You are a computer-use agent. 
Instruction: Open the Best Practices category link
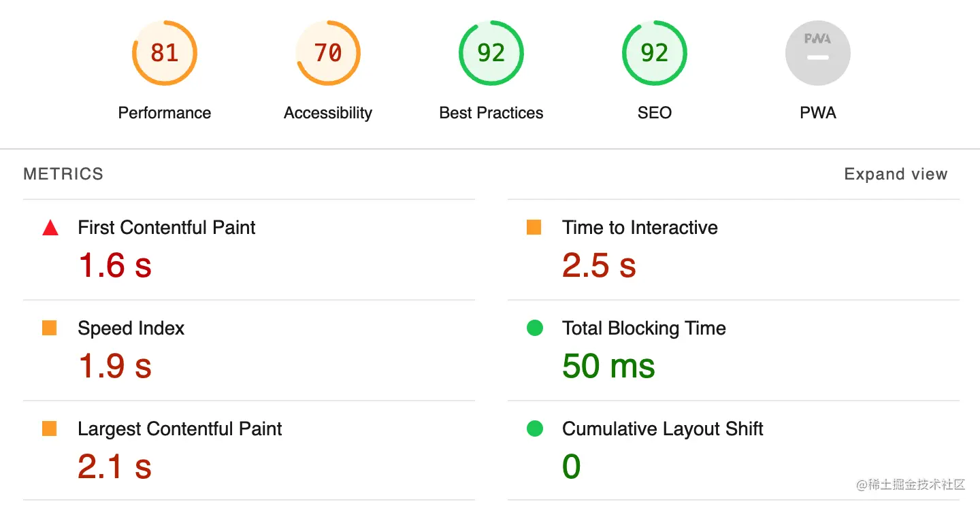coord(491,113)
